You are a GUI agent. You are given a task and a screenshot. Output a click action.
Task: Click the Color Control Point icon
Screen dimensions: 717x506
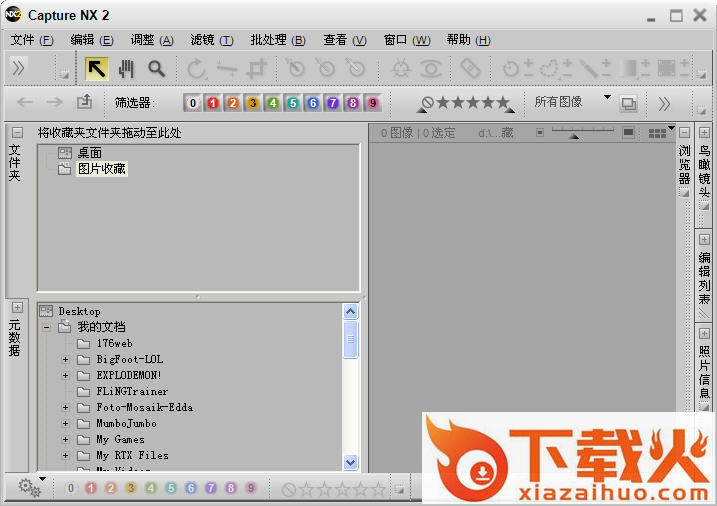401,69
